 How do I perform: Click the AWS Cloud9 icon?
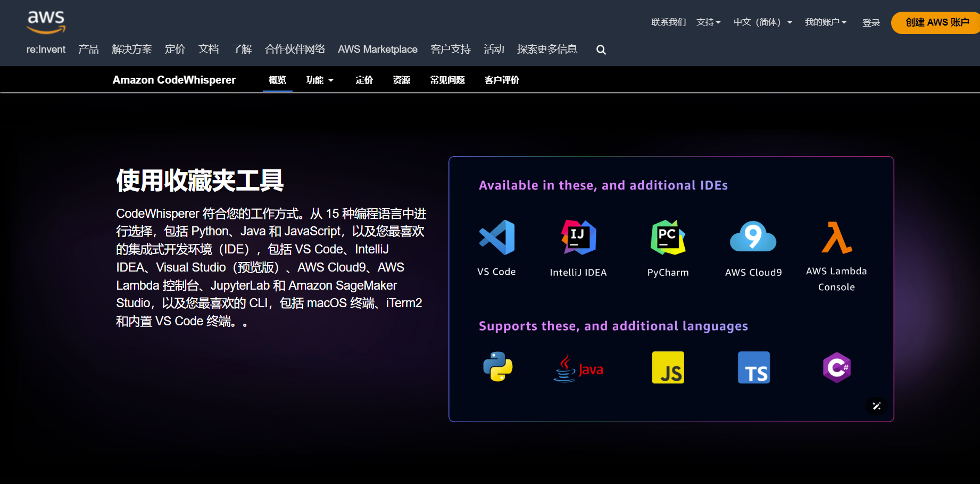(x=753, y=236)
